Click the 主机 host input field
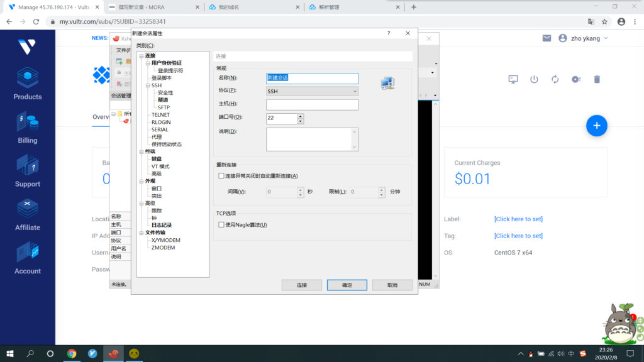The width and height of the screenshot is (644, 362). 312,104
